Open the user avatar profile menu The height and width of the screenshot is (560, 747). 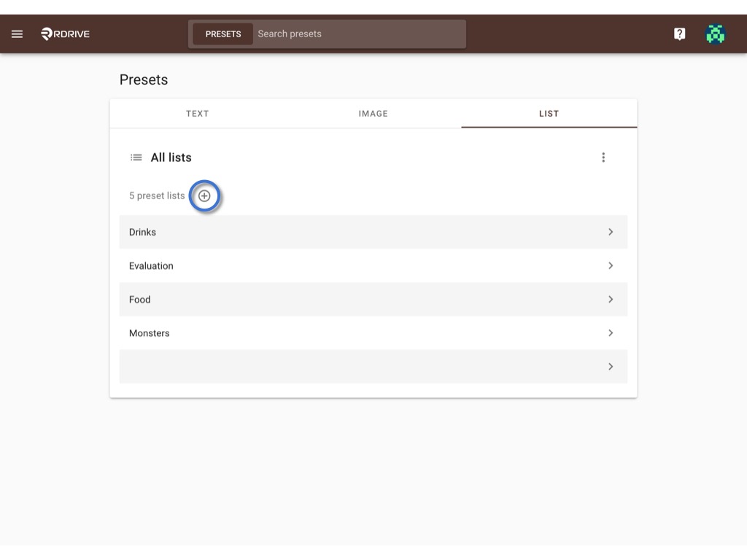click(715, 34)
